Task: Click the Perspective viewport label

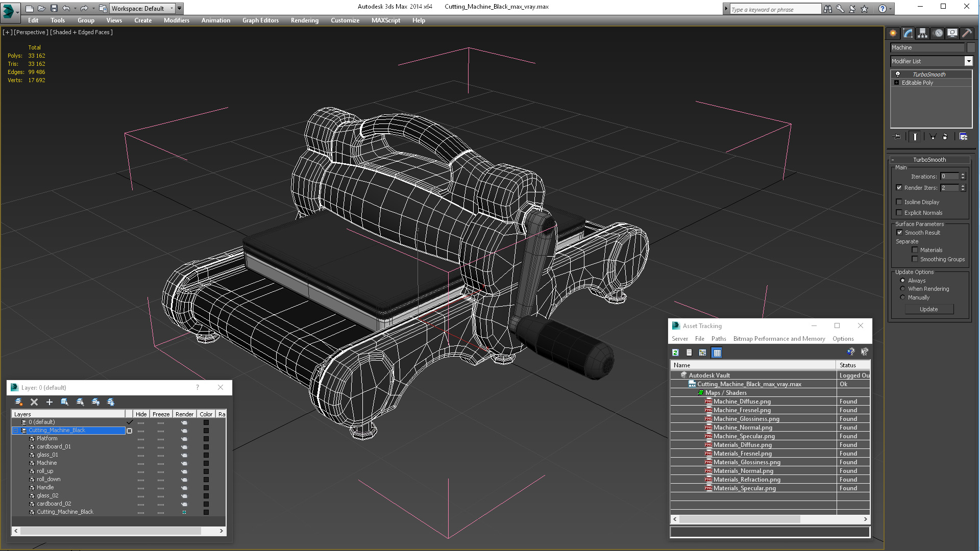Action: coord(31,32)
